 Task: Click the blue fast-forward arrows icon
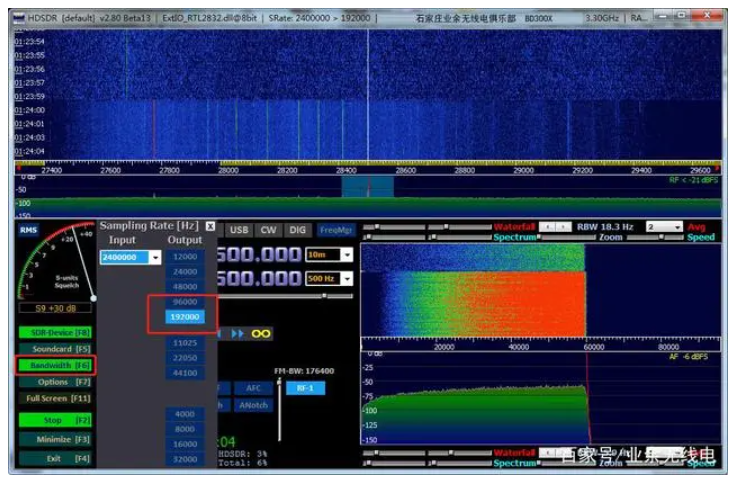click(x=238, y=333)
